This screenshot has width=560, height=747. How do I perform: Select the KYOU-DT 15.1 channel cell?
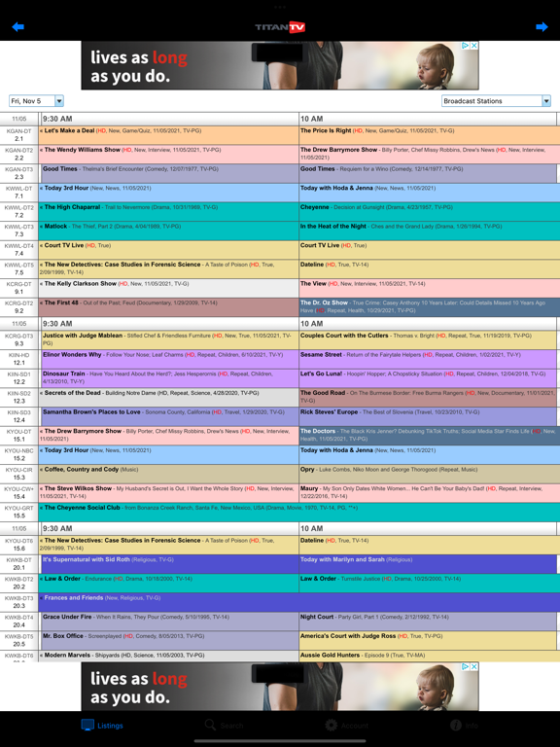click(x=19, y=436)
